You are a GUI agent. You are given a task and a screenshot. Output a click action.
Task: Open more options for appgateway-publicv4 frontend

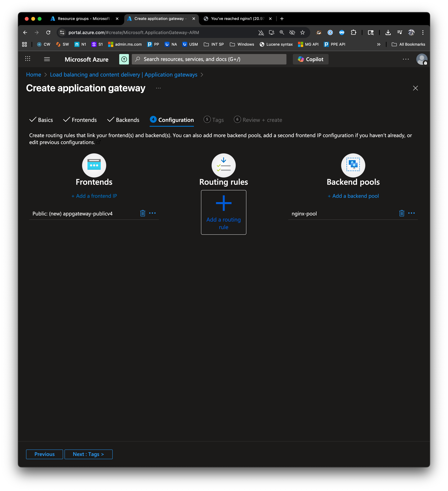click(x=152, y=213)
